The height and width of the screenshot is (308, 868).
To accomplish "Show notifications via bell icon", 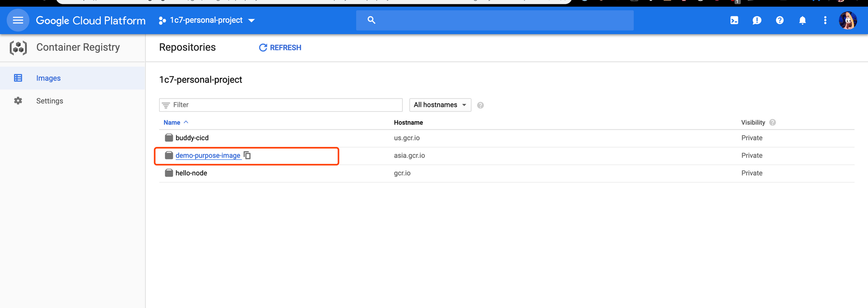I will click(x=802, y=20).
